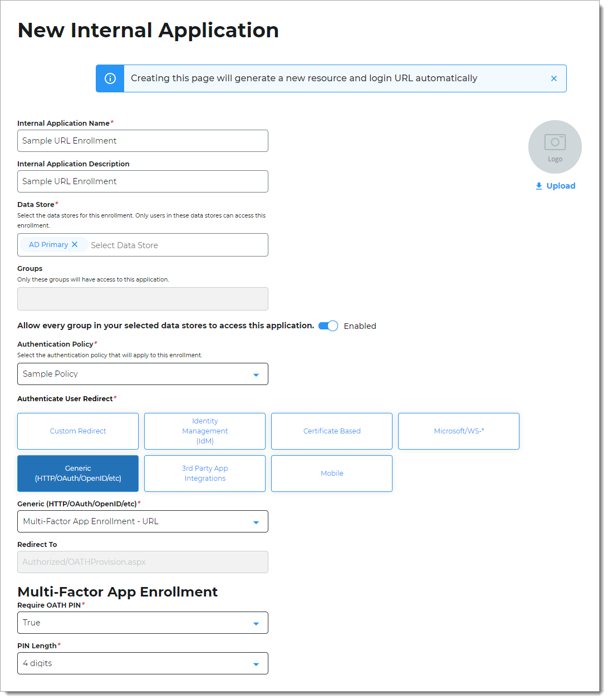Click the Internal Application Name field

click(x=143, y=141)
